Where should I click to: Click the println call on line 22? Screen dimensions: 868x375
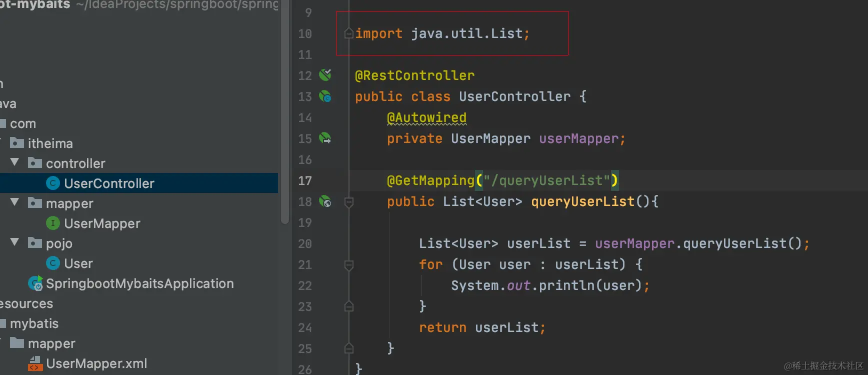(566, 285)
